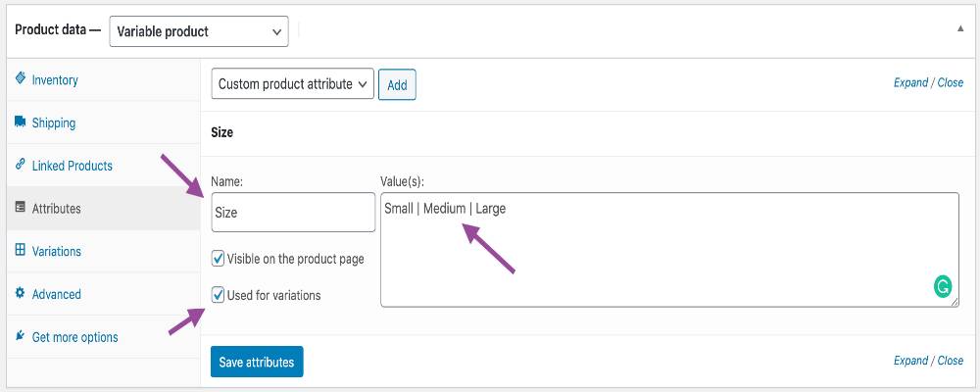Open the Shipping tab
This screenshot has height=392, width=980.
[x=53, y=122]
